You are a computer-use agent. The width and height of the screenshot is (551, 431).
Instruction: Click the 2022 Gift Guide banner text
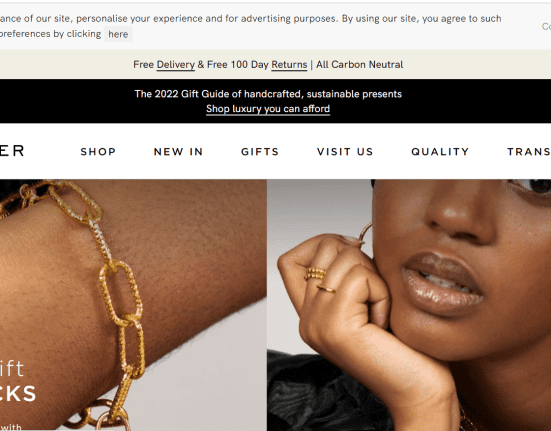268,94
